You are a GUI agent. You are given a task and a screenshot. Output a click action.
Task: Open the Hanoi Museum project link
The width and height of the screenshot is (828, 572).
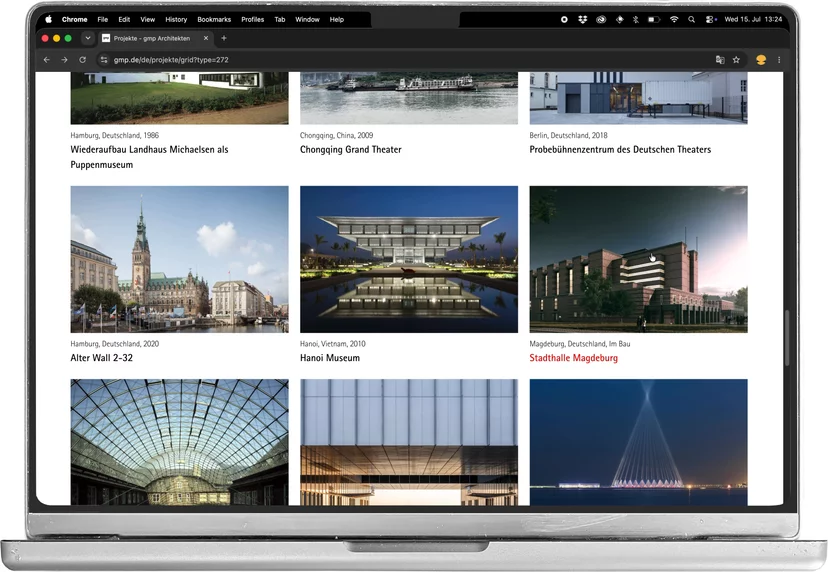click(330, 358)
